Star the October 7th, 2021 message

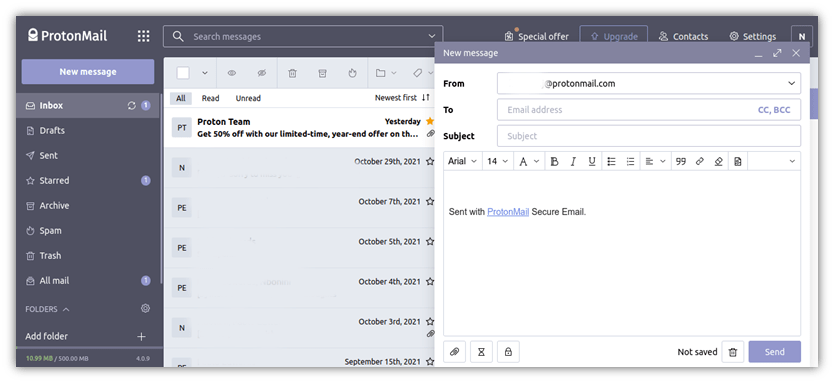(430, 202)
